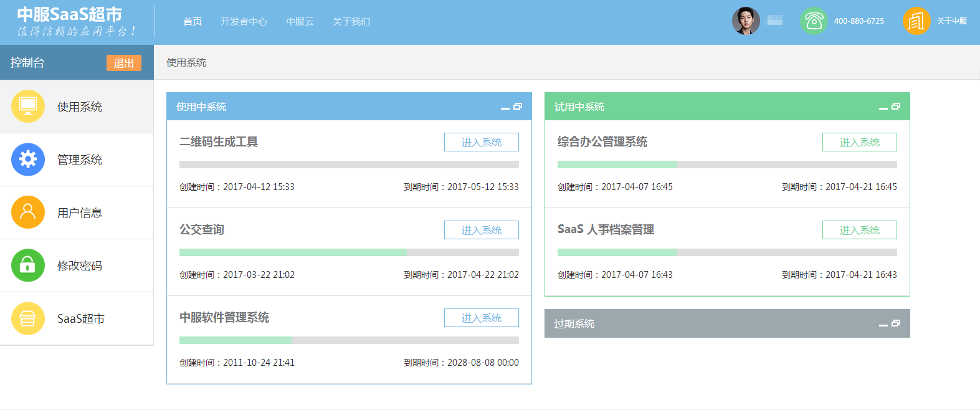Select 管理系统 in the sidebar

click(x=77, y=160)
